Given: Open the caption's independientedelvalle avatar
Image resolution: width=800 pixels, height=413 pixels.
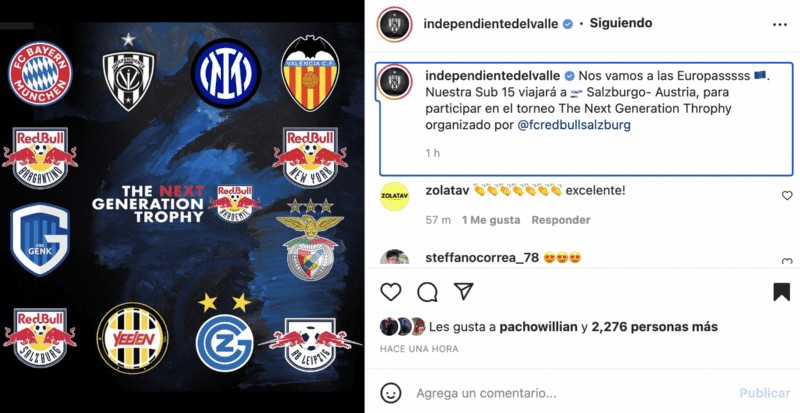Looking at the screenshot, I should (395, 82).
